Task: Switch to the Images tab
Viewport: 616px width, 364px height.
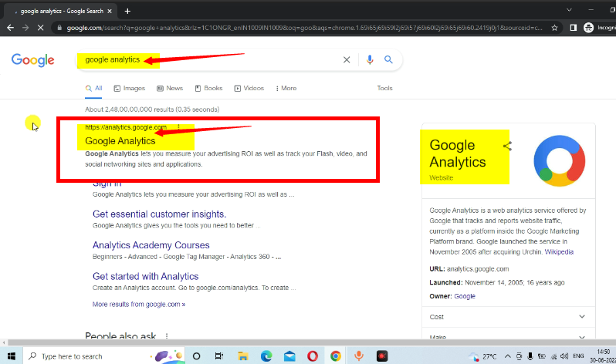Action: click(x=130, y=89)
